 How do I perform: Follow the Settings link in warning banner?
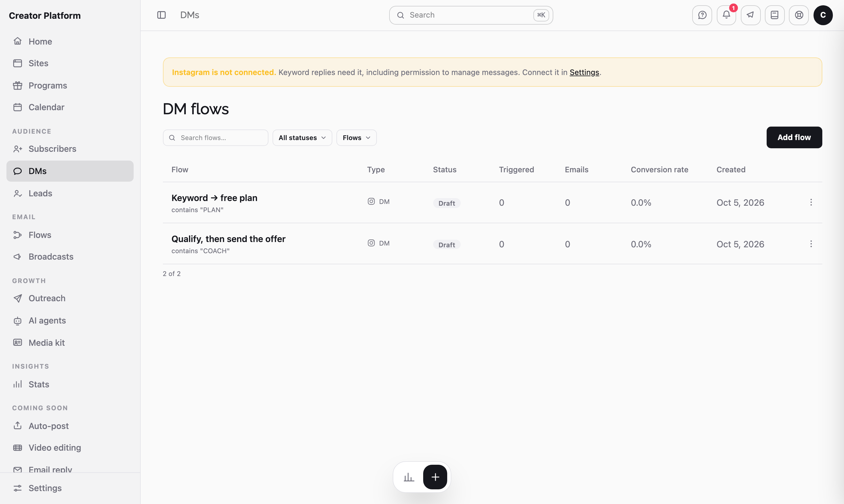584,72
